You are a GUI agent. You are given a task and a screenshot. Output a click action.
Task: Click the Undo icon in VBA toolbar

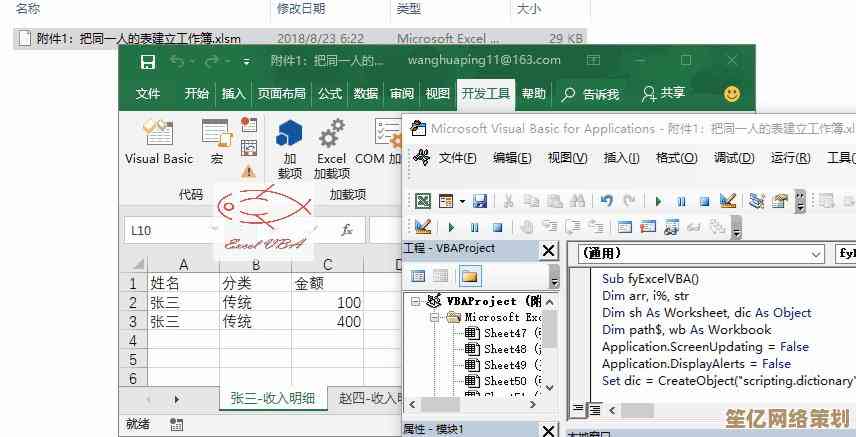pyautogui.click(x=607, y=201)
